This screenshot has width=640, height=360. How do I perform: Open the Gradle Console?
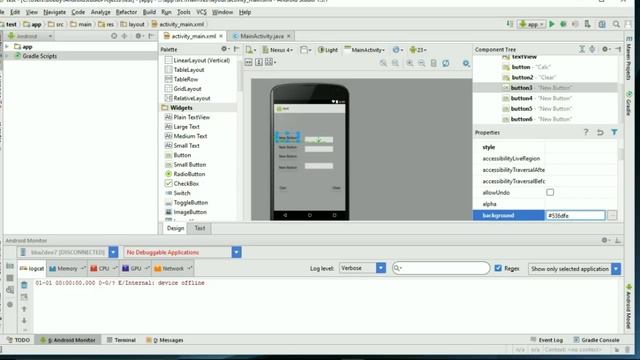[x=596, y=340]
